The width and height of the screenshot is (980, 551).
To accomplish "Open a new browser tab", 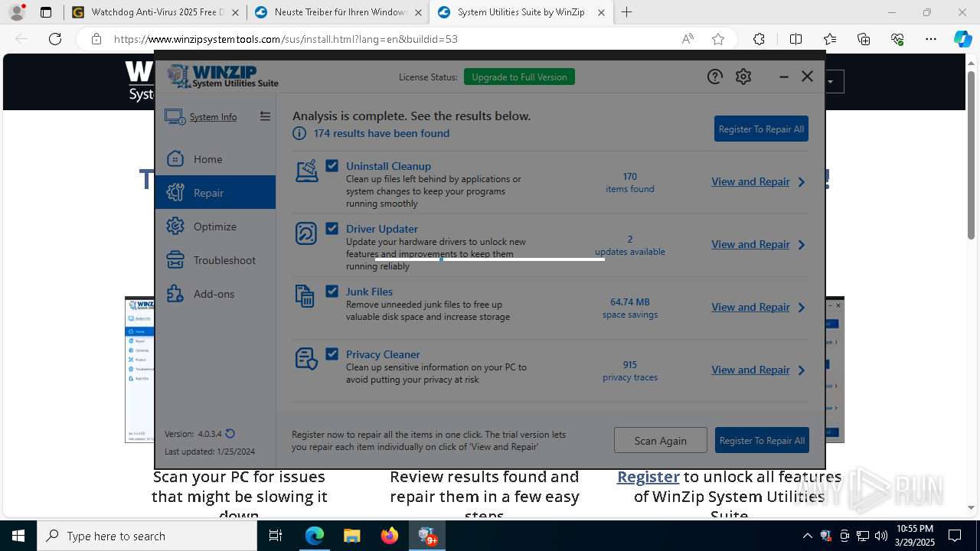I will (627, 12).
